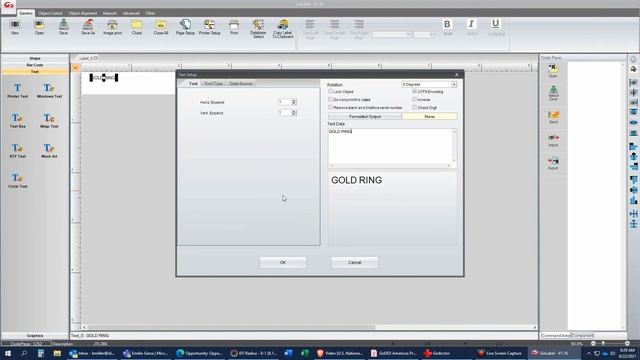This screenshot has height=360, width=640.
Task: Click the Formatted Output button
Action: [365, 116]
